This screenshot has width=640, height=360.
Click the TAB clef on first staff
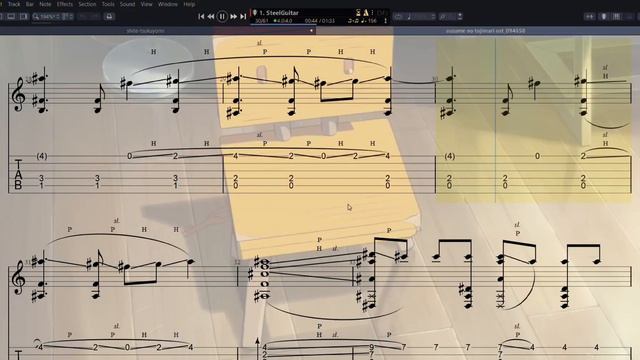click(x=18, y=175)
